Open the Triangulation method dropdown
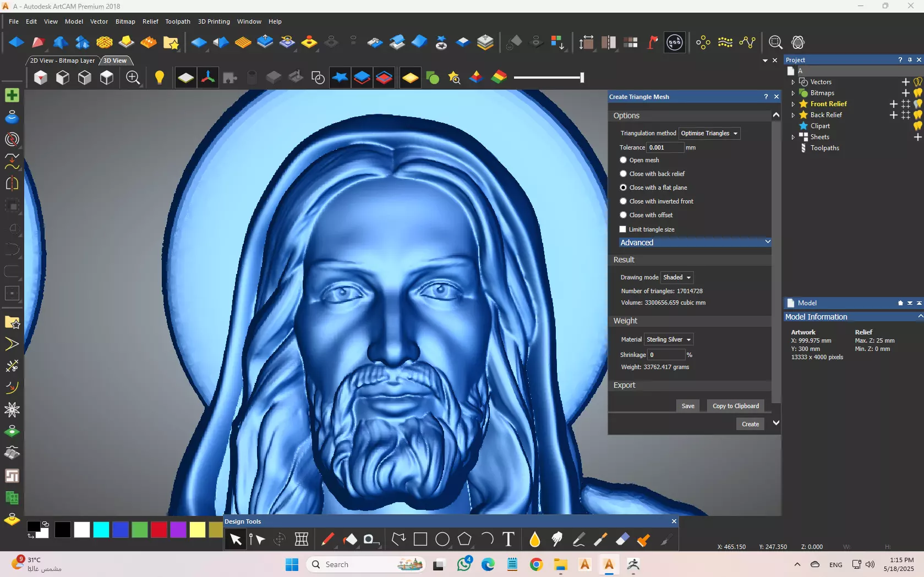The width and height of the screenshot is (924, 577). [x=709, y=133]
